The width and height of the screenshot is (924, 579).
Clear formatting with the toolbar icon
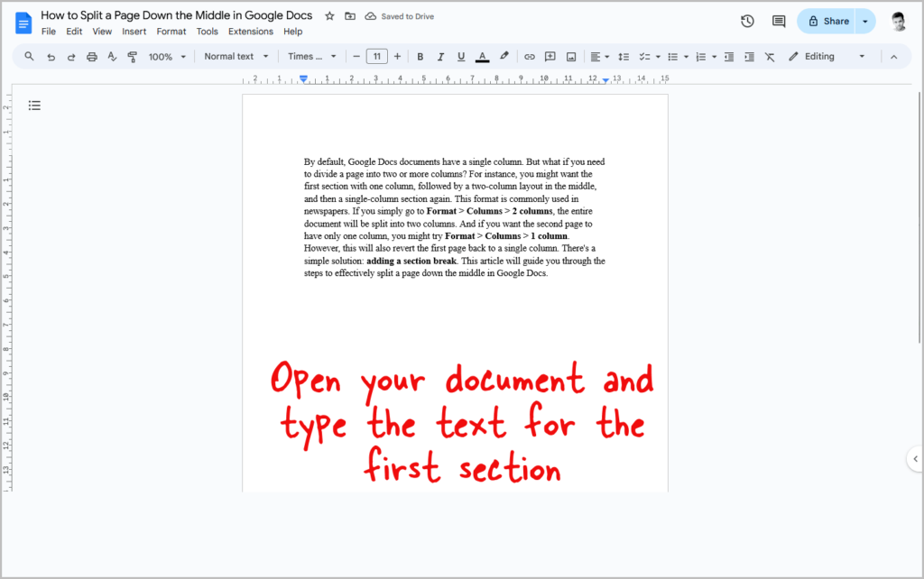(x=768, y=56)
